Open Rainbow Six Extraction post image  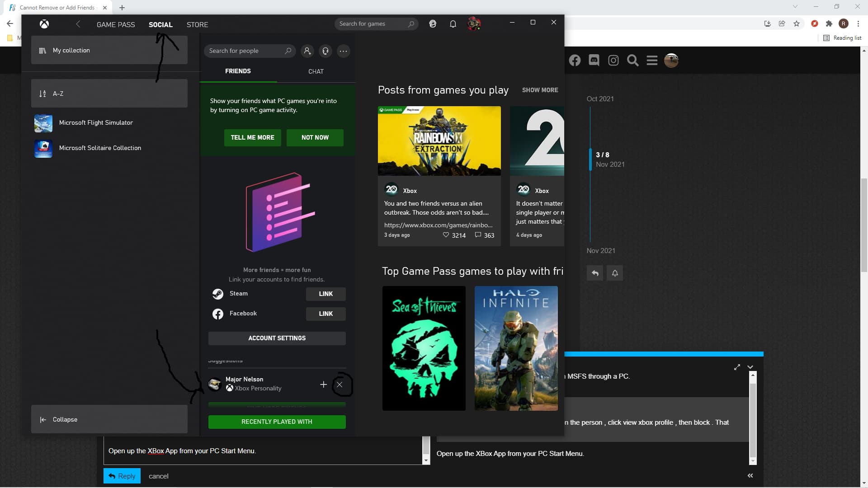pos(439,141)
